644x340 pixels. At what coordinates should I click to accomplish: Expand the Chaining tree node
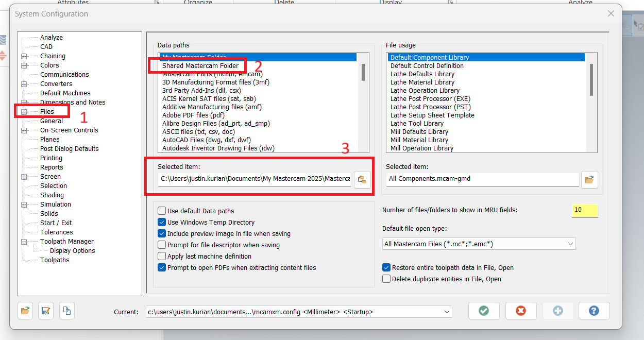[x=24, y=56]
